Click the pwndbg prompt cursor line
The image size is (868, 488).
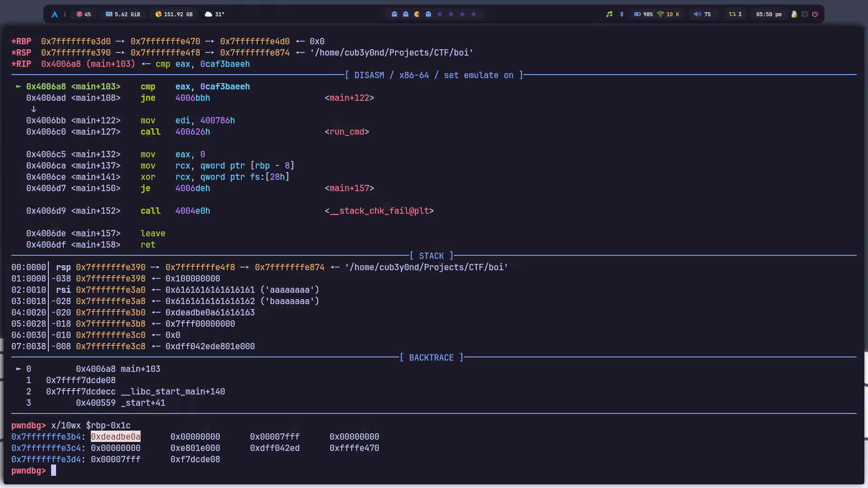click(53, 471)
